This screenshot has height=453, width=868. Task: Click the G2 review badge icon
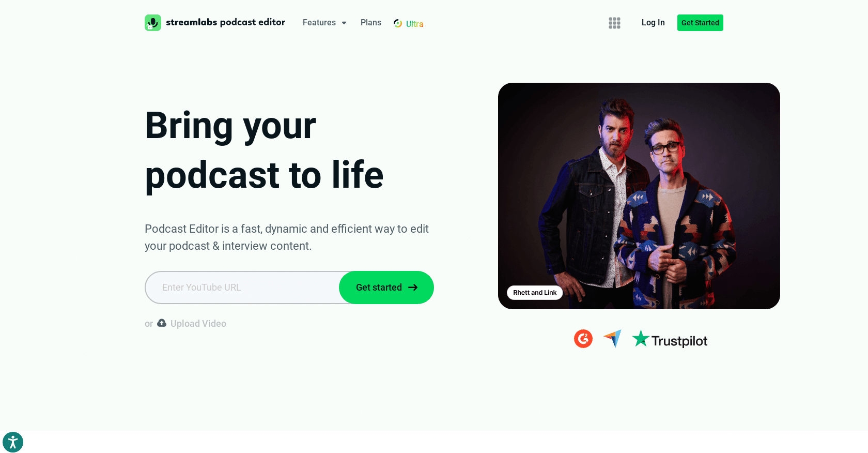tap(583, 339)
